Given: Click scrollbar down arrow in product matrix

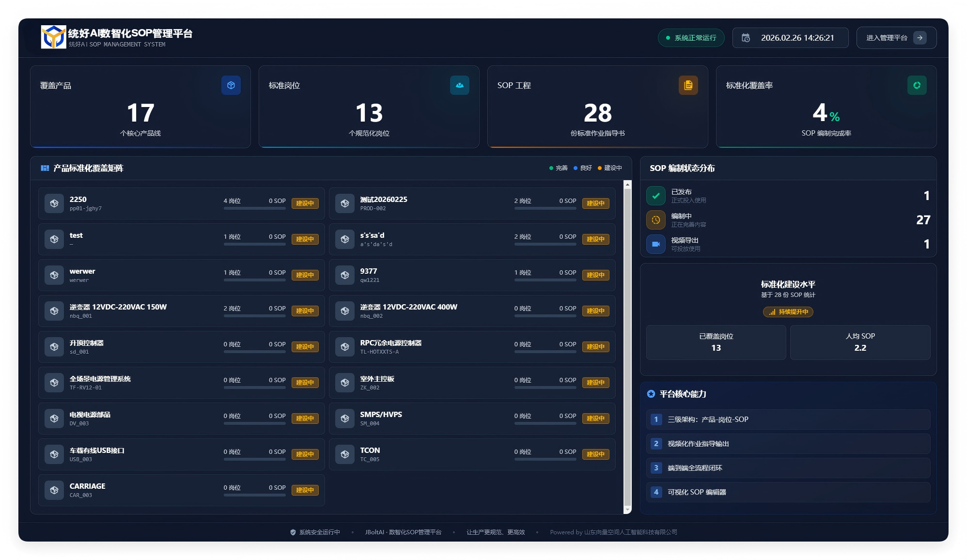Looking at the screenshot, I should 627,510.
